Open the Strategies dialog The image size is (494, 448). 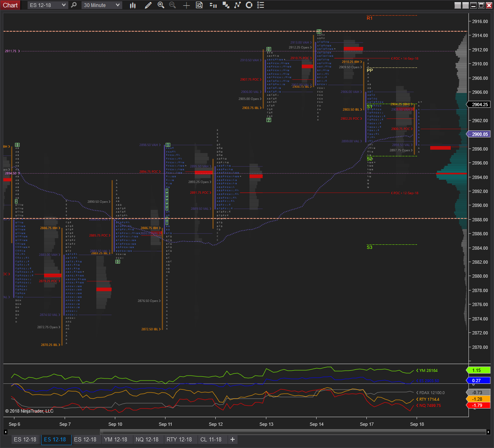click(249, 5)
